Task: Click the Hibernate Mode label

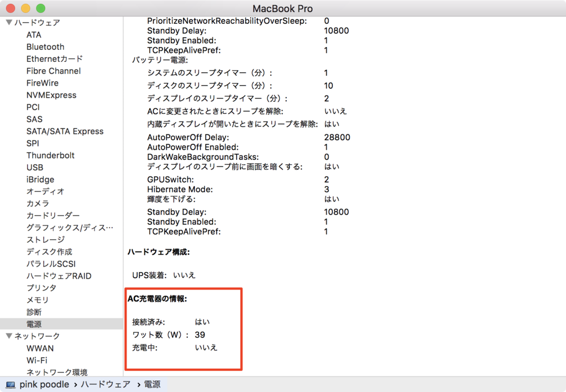Action: tap(180, 189)
